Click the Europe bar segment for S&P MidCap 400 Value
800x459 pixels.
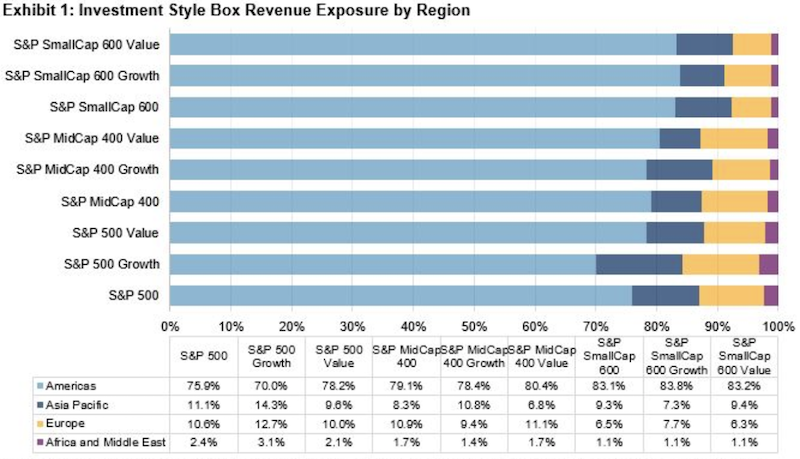[x=734, y=138]
